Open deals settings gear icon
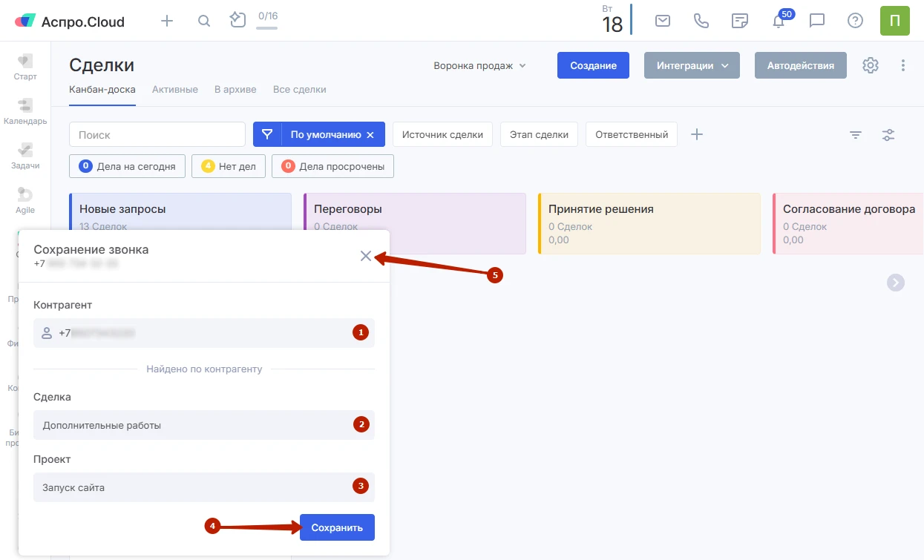 point(871,65)
